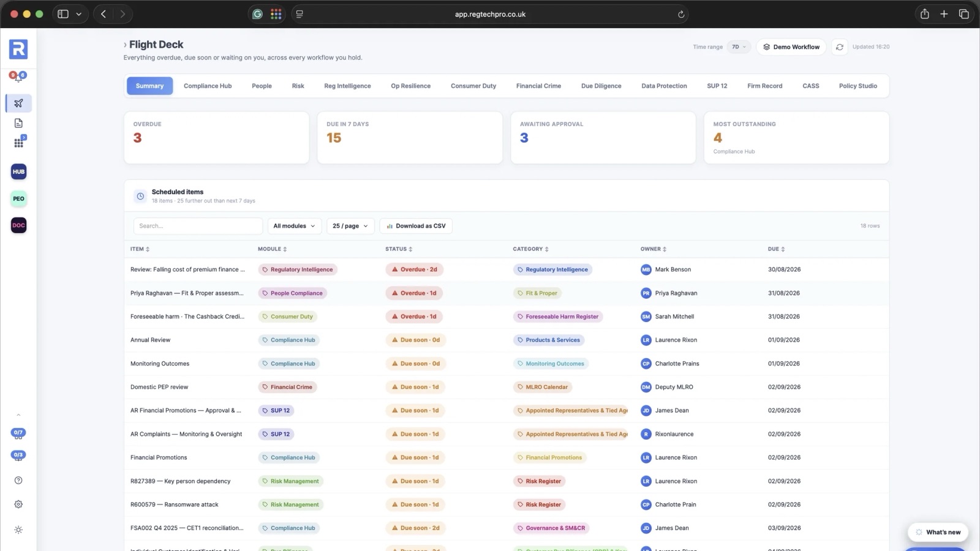Image resolution: width=980 pixels, height=551 pixels.
Task: Open the What's new button
Action: coord(938,532)
